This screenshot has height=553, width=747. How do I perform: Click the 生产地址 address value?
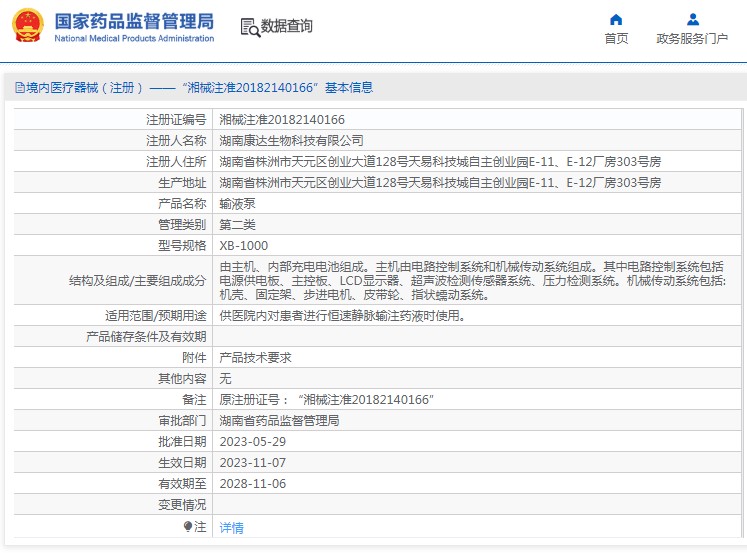click(x=440, y=182)
